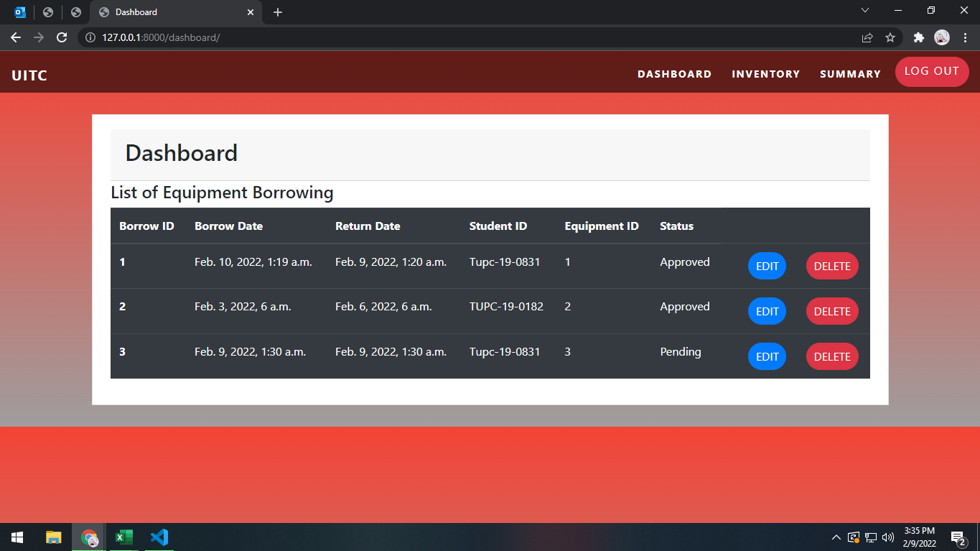Switch to the third pinned globe tab
Image resolution: width=980 pixels, height=551 pixels.
[76, 12]
